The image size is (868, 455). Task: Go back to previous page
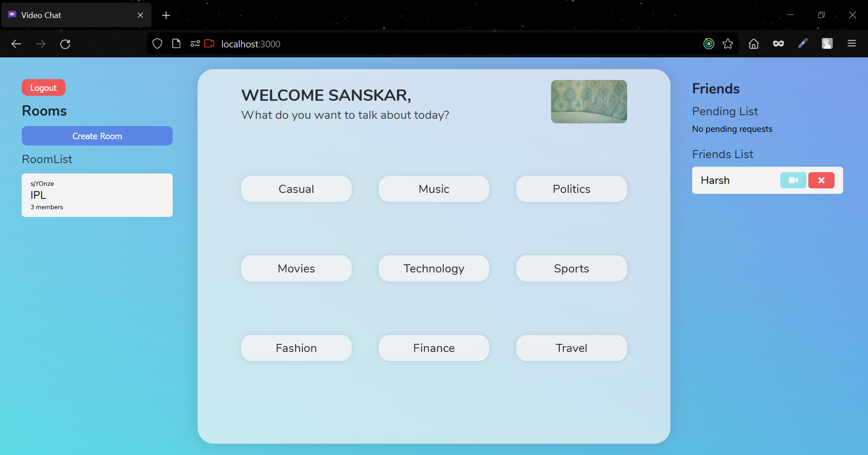tap(16, 44)
